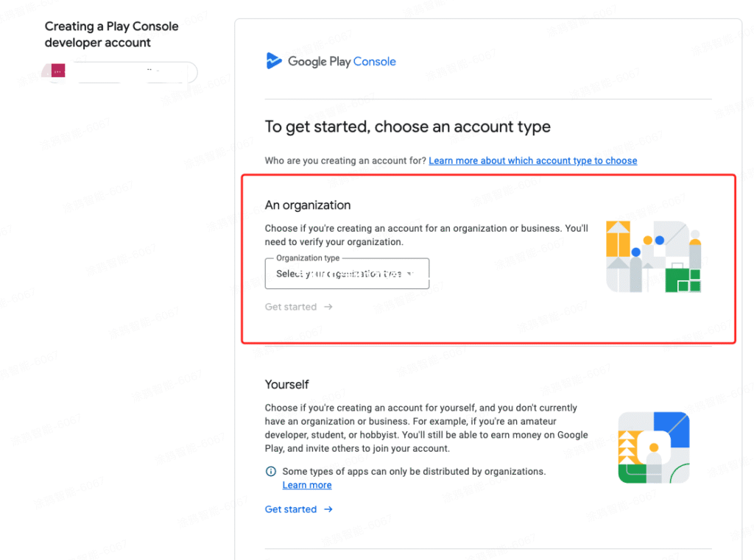Open the link about which account type to choose
754x560 pixels.
coord(532,160)
